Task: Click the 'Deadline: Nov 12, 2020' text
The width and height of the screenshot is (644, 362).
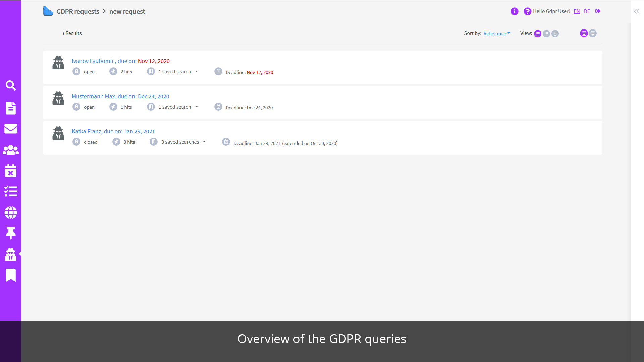Action: click(249, 72)
